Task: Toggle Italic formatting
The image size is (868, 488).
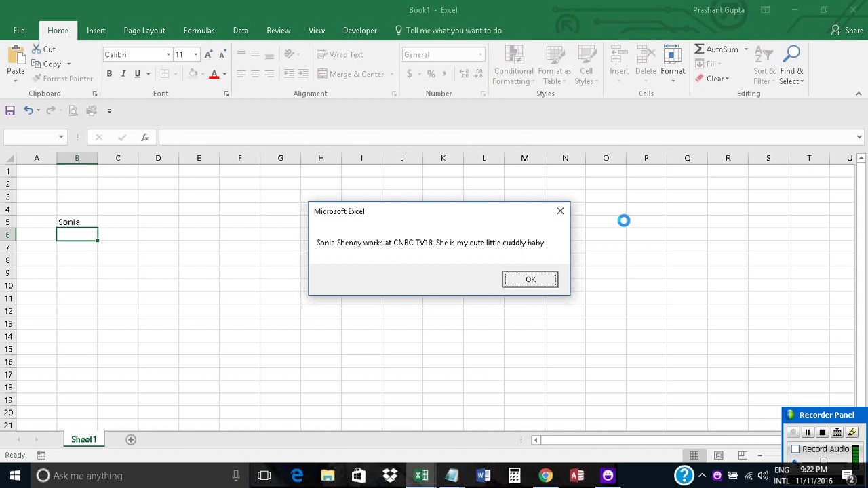Action: coord(123,74)
